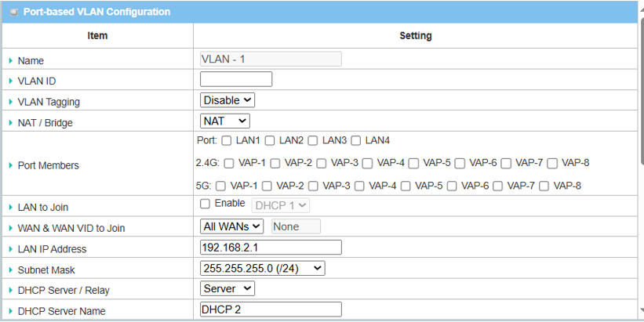Open the Subnet Mask dropdown
This screenshot has width=644, height=322.
point(263,268)
